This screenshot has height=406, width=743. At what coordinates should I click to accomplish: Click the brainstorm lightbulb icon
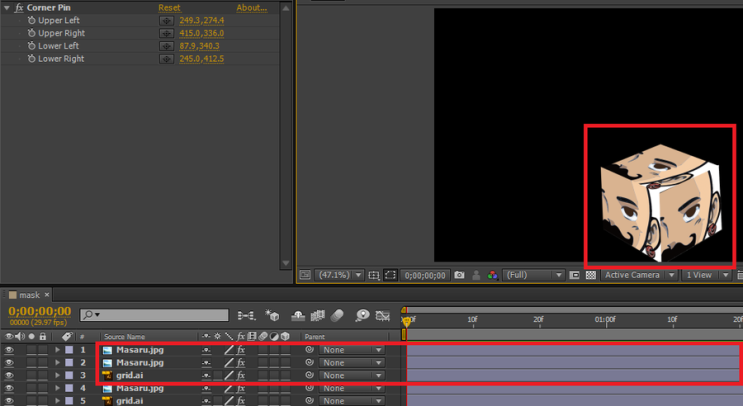click(x=362, y=315)
